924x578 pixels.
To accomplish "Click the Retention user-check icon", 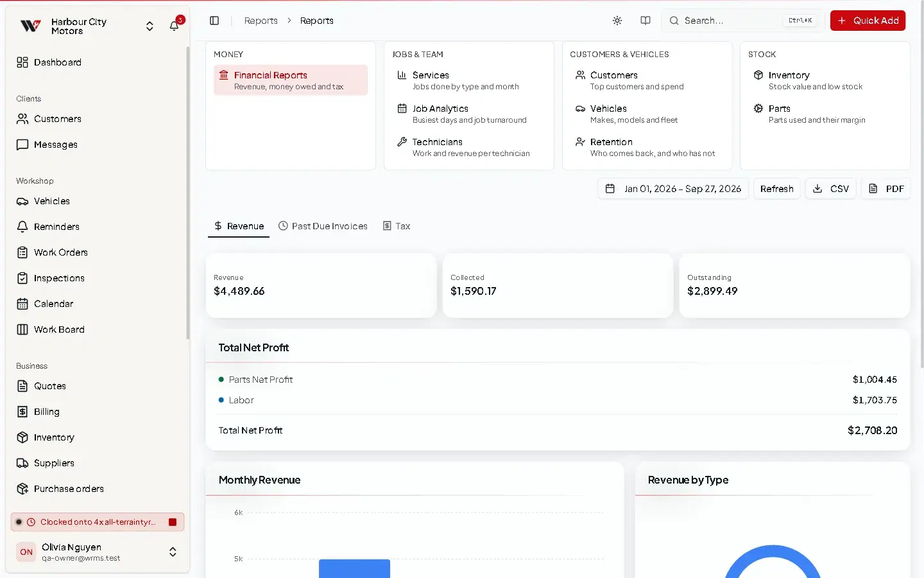I will tap(580, 142).
